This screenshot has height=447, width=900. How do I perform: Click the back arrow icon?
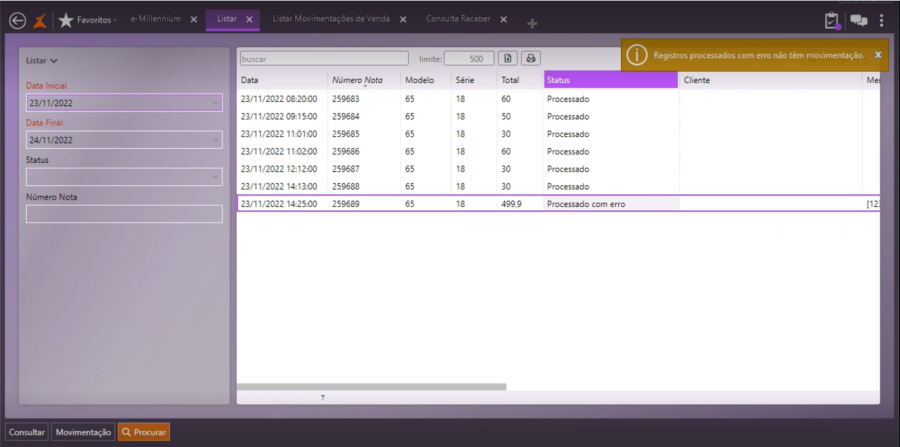click(x=17, y=20)
